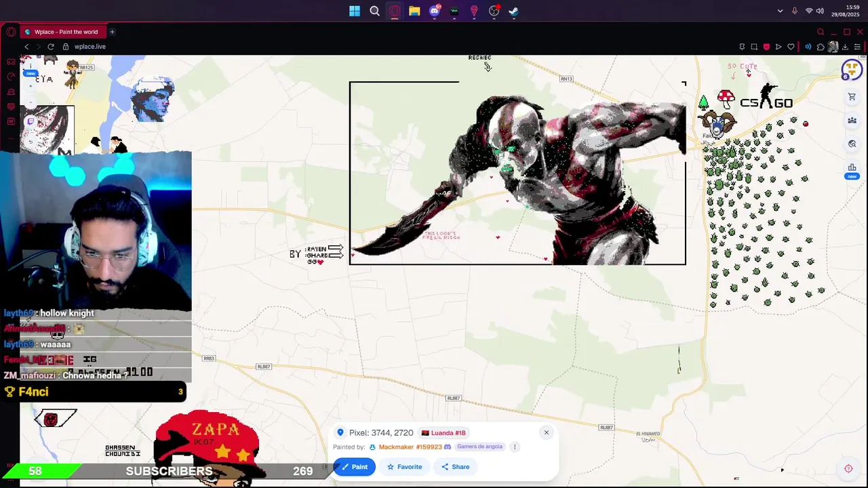Reload the wplace.live page

click(x=51, y=47)
